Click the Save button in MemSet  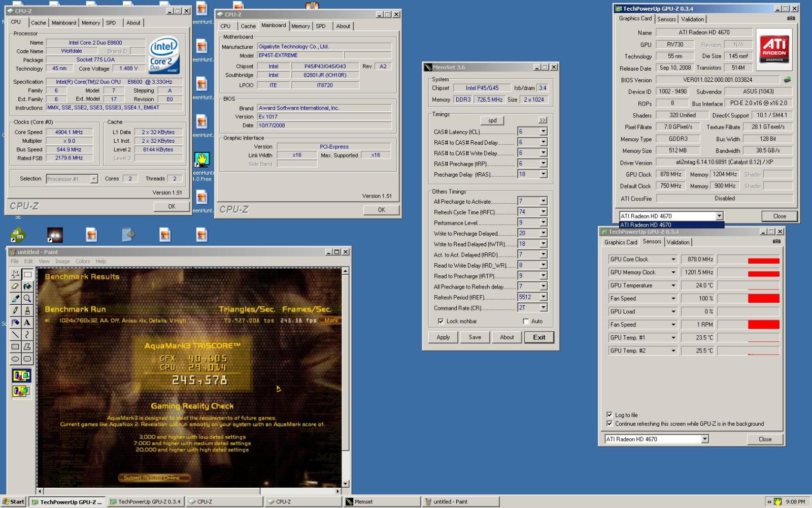(475, 337)
